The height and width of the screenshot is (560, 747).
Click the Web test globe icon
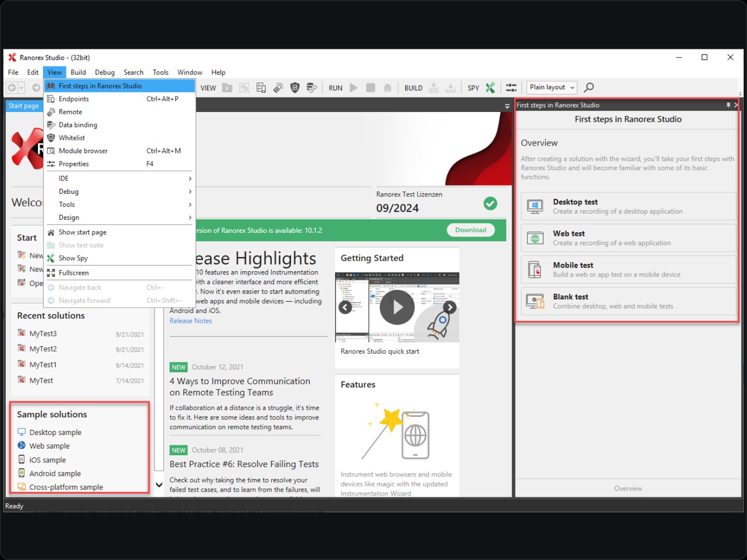click(x=535, y=238)
